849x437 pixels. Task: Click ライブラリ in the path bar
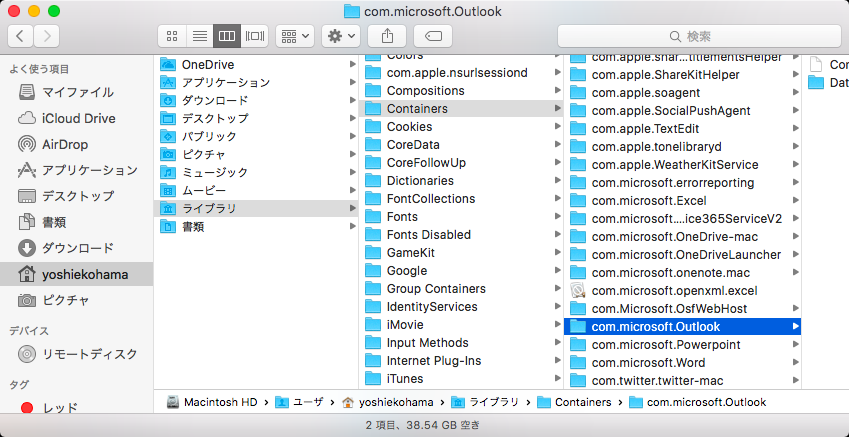485,402
